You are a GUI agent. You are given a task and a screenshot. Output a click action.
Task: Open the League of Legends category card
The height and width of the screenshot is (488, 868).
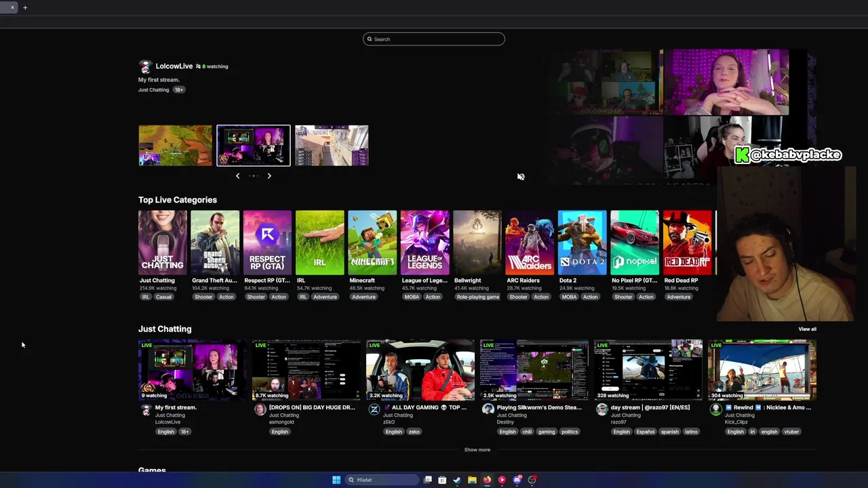click(x=425, y=243)
